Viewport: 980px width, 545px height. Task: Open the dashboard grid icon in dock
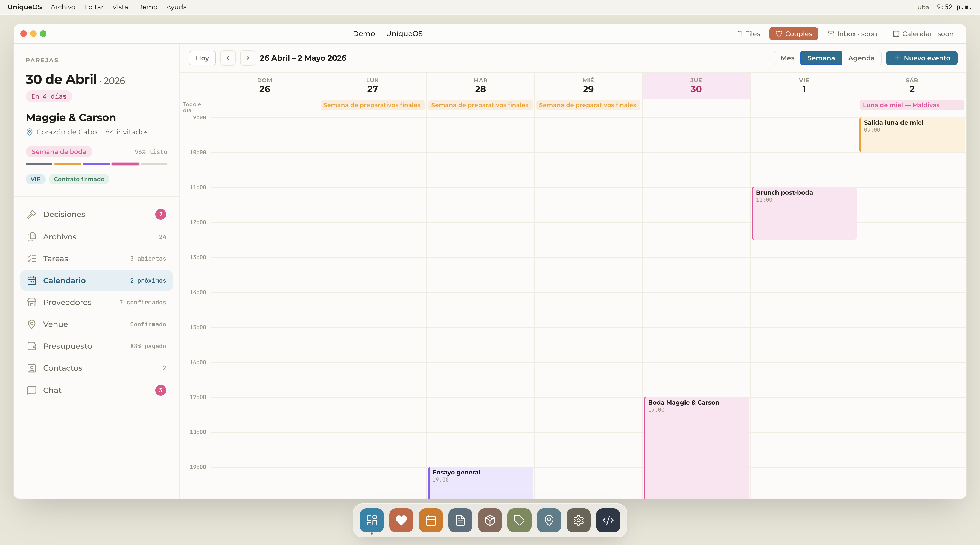[372, 520]
